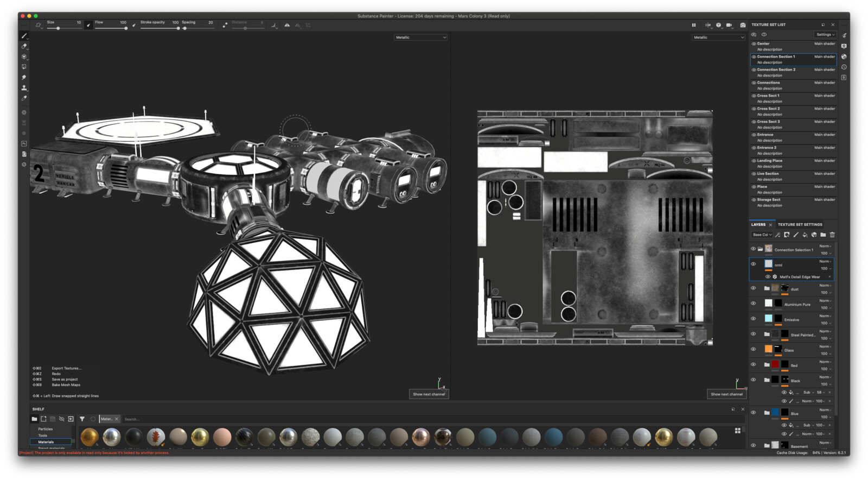
Task: Click Show next channel in 2D viewport
Action: pyautogui.click(x=727, y=394)
